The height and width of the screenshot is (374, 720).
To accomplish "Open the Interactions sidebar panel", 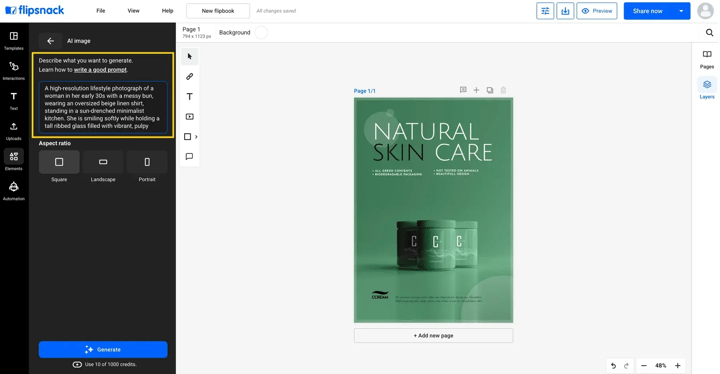I will [x=14, y=70].
